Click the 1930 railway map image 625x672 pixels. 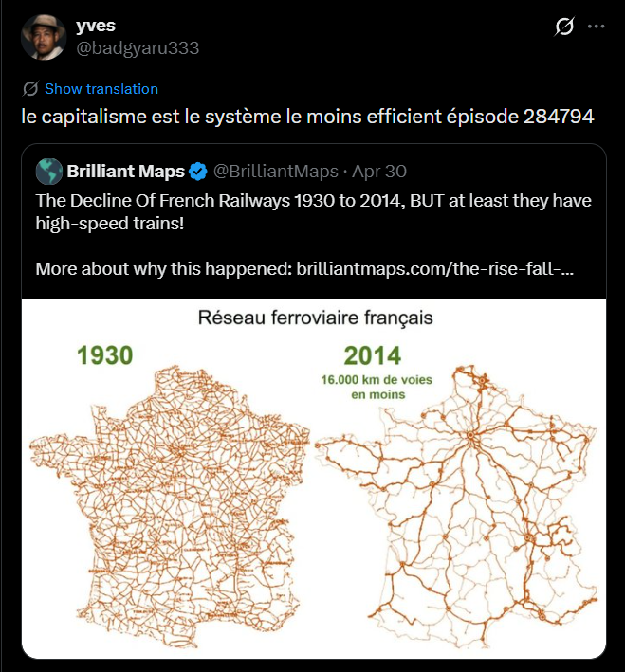pos(169,506)
